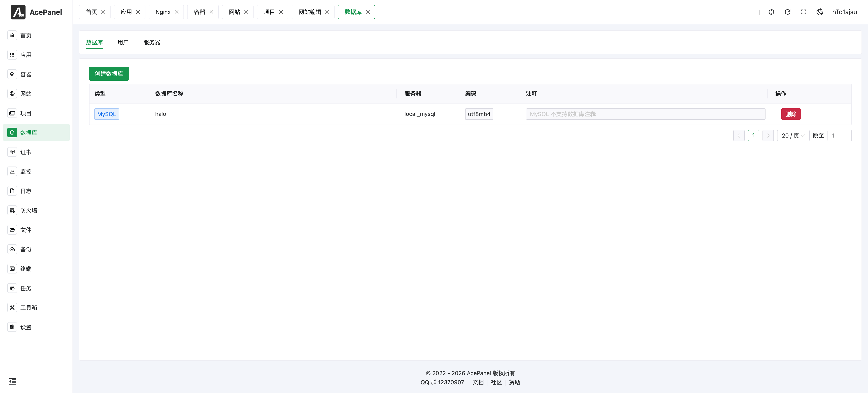Open the 20 / 页 page size dropdown
The height and width of the screenshot is (393, 868).
point(792,136)
